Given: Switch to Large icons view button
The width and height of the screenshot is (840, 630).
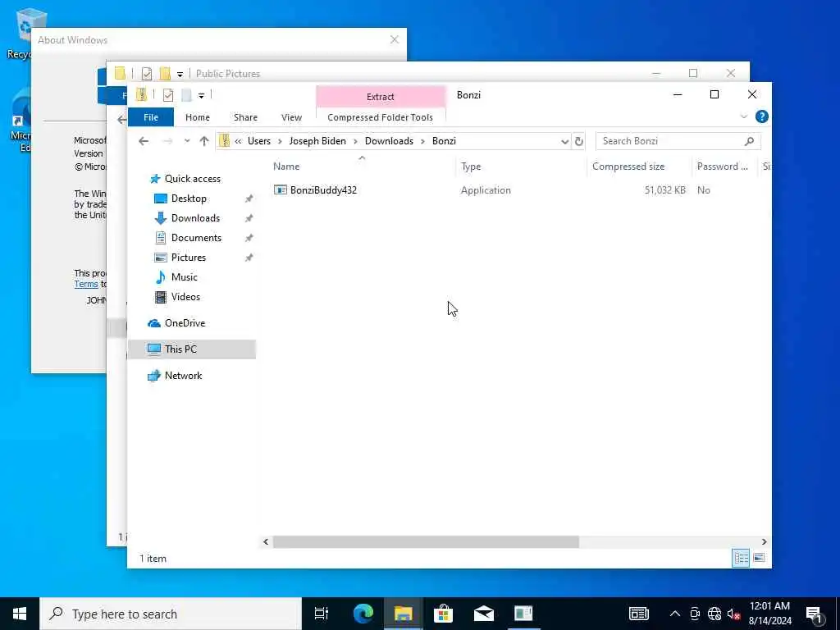Looking at the screenshot, I should (759, 558).
